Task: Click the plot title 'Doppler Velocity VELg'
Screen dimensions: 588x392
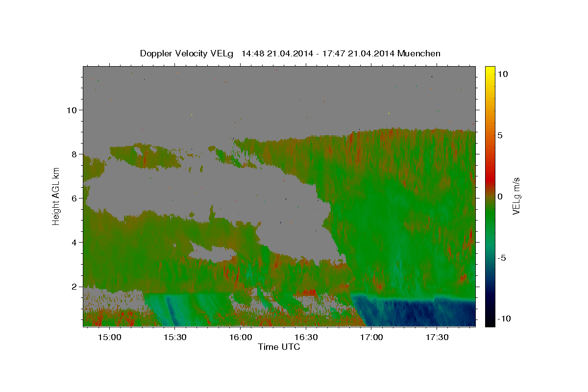Action: [187, 53]
